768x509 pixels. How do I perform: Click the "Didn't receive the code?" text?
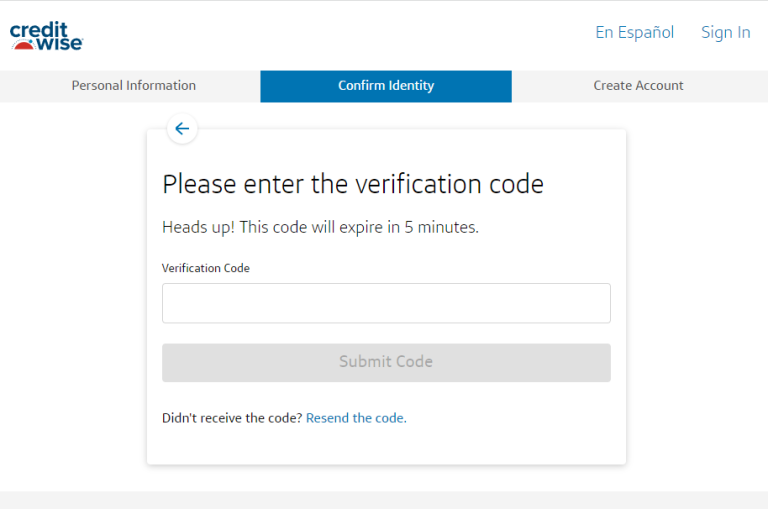coord(232,418)
